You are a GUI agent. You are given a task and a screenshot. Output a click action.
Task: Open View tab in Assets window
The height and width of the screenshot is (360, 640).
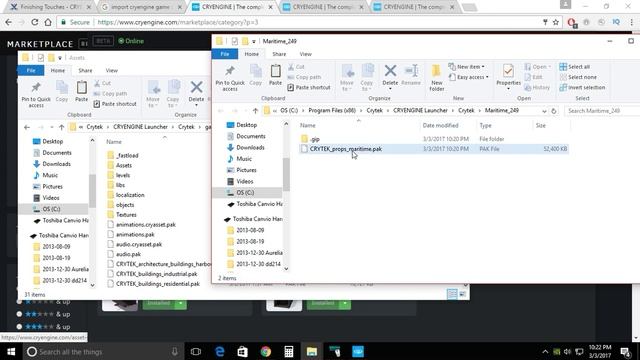[111, 70]
